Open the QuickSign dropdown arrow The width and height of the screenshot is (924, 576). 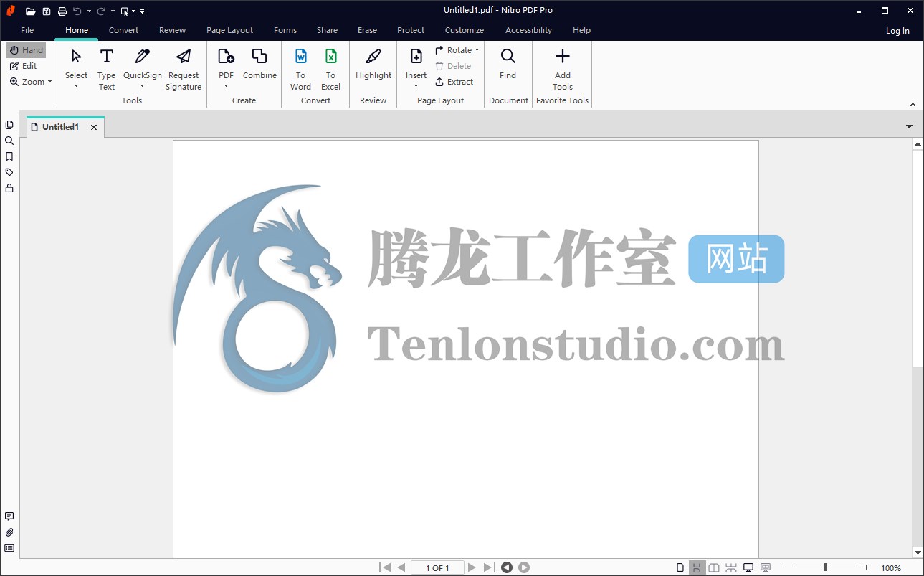(x=143, y=86)
